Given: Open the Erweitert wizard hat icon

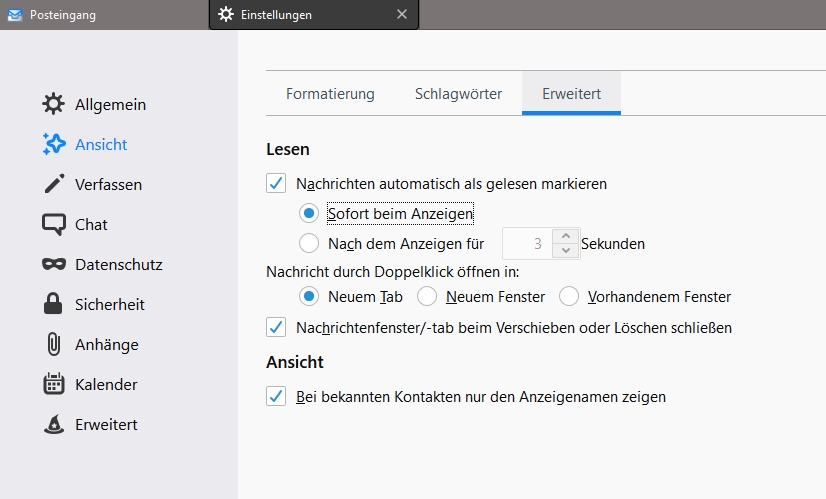Looking at the screenshot, I should point(54,424).
